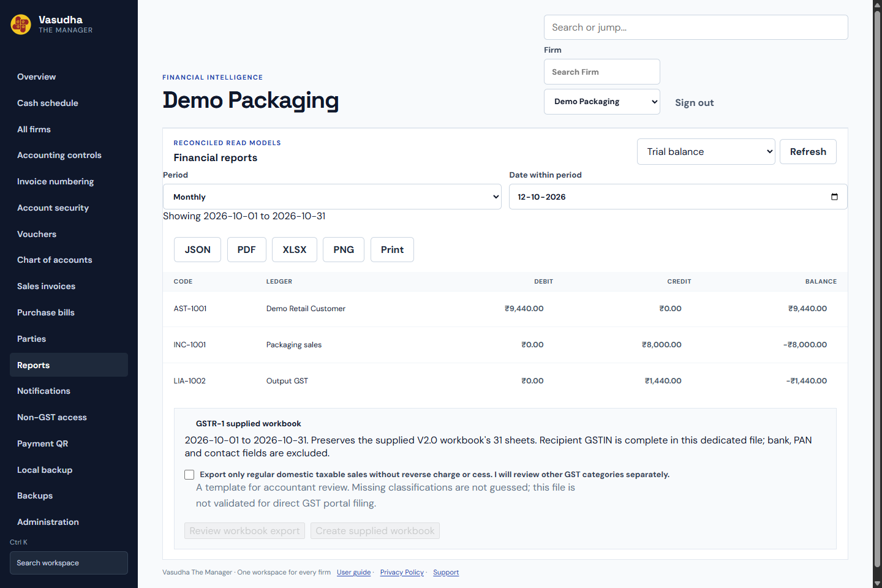Click Create supplied workbook button
Screen dimensions: 882x588
[375, 531]
